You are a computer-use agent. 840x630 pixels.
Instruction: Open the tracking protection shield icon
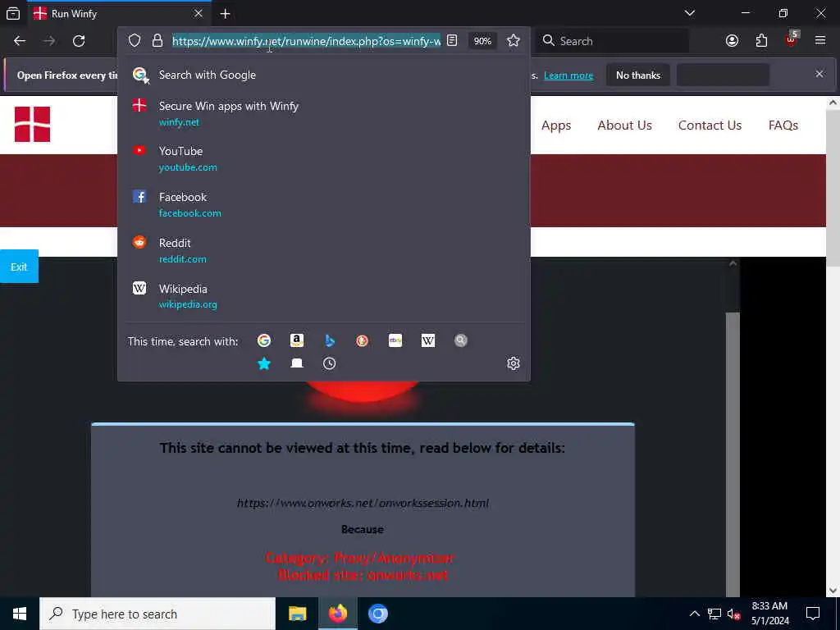(135, 41)
